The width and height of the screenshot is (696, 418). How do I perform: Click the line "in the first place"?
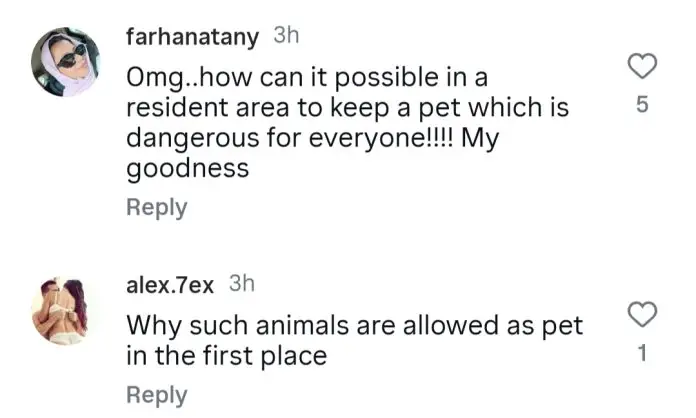(x=227, y=355)
